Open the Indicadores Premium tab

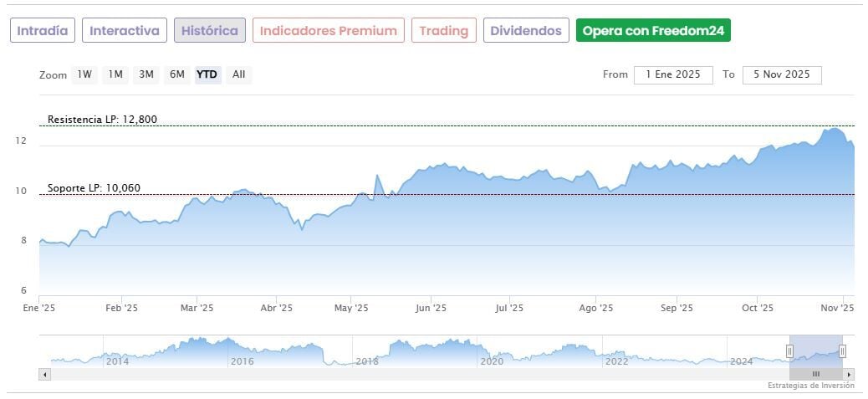[x=328, y=31]
